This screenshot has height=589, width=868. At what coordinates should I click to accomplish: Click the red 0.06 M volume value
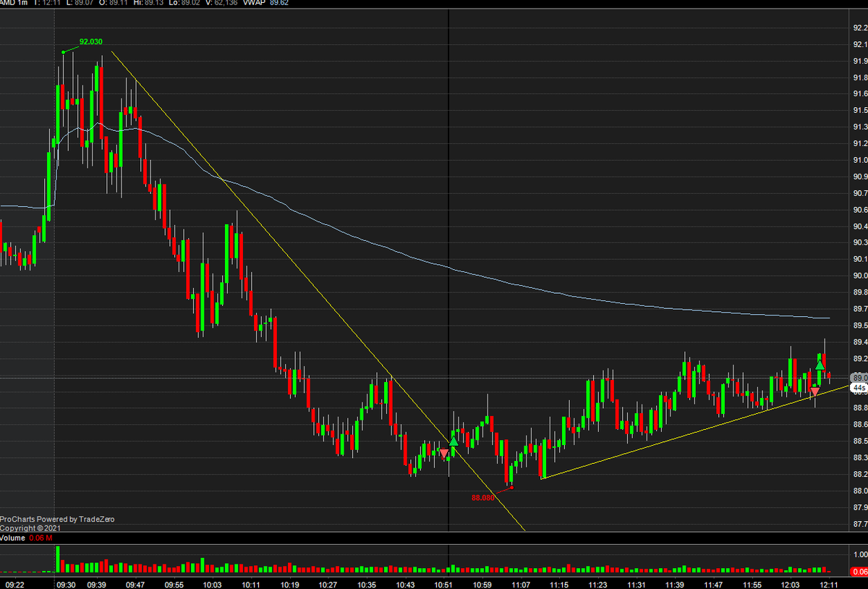click(41, 538)
